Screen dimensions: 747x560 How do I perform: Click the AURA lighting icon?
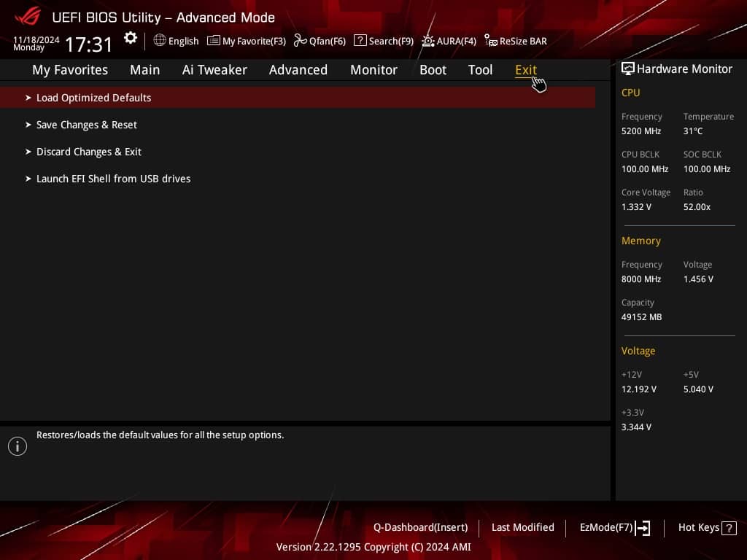tap(427, 41)
